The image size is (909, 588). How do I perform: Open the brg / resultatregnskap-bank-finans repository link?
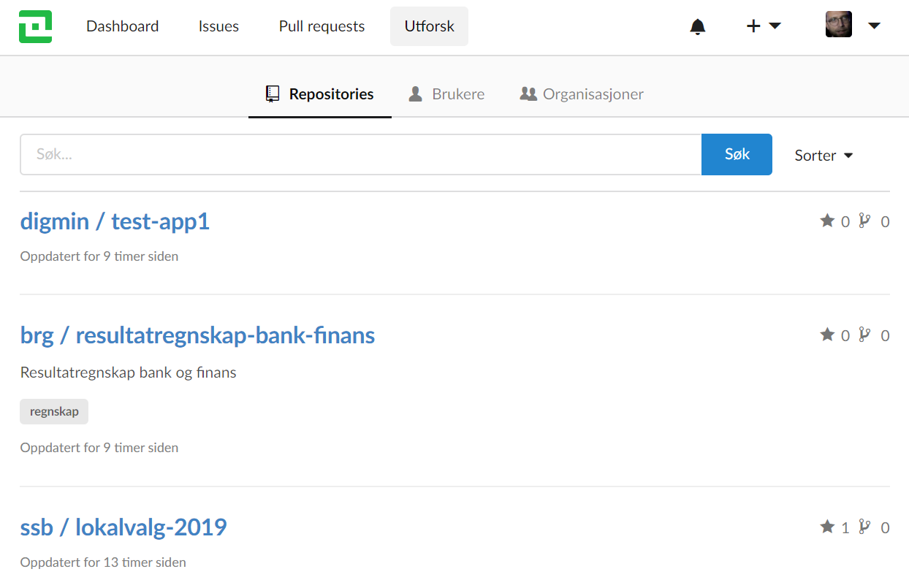197,335
